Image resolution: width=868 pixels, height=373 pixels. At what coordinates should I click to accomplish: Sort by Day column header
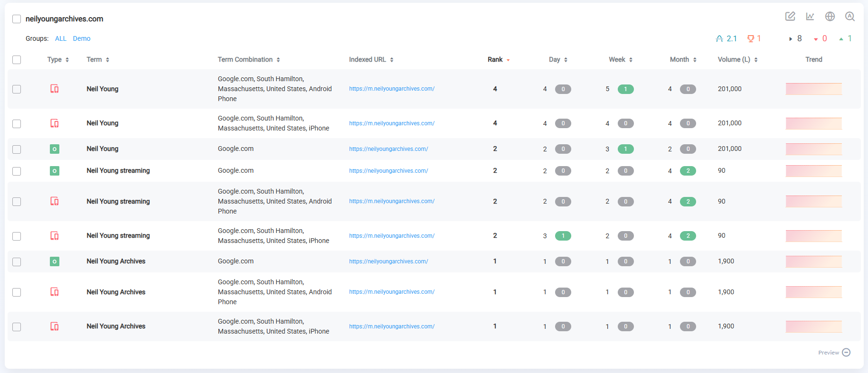[x=558, y=60]
